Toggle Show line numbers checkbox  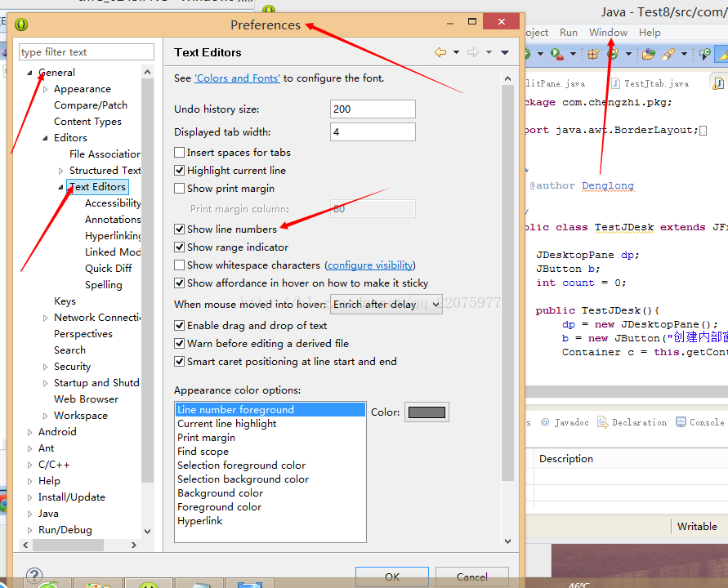(x=179, y=229)
